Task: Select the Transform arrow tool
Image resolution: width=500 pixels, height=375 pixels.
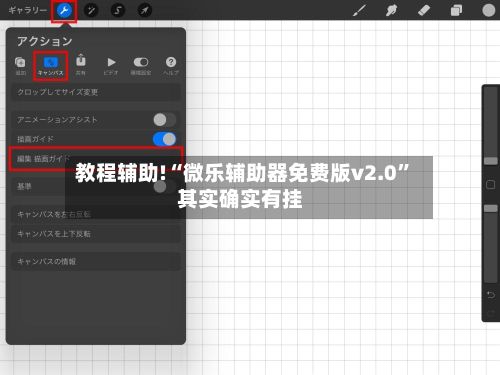Action: point(144,11)
